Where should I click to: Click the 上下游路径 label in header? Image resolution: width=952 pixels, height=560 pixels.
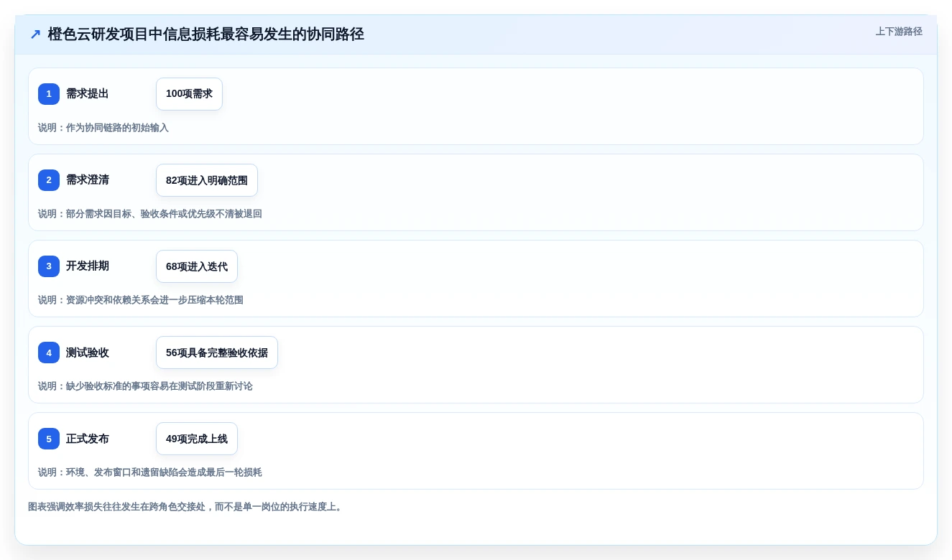[x=899, y=32]
